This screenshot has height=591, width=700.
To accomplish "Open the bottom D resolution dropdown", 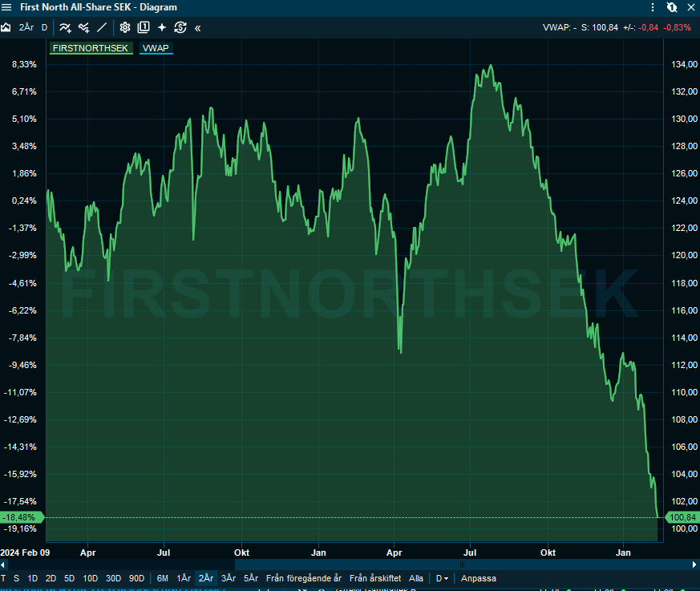I will pos(442,578).
